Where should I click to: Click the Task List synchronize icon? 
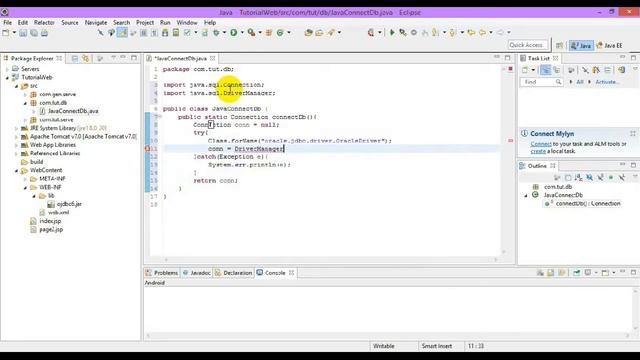[x=622, y=70]
